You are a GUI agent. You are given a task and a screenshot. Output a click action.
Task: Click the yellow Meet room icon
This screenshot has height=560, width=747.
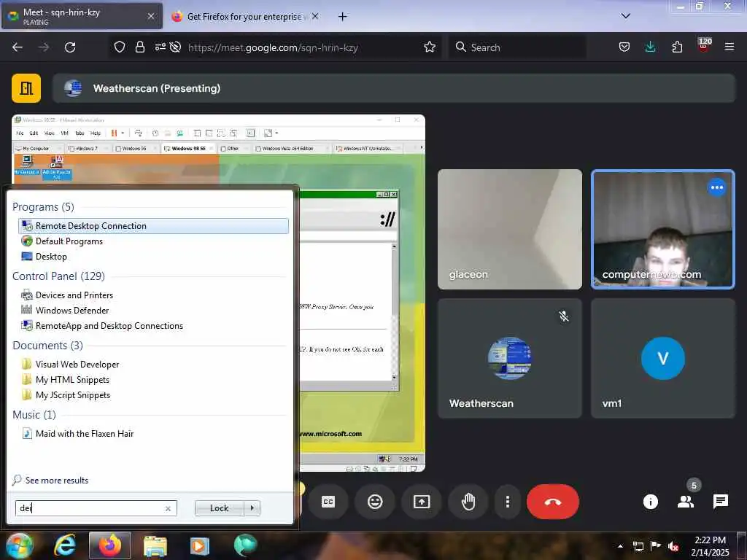(26, 88)
